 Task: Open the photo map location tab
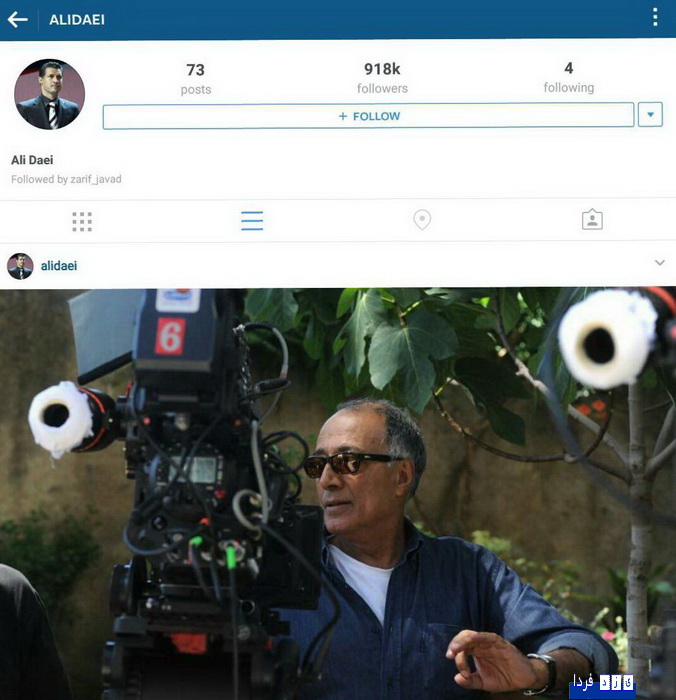tap(422, 220)
